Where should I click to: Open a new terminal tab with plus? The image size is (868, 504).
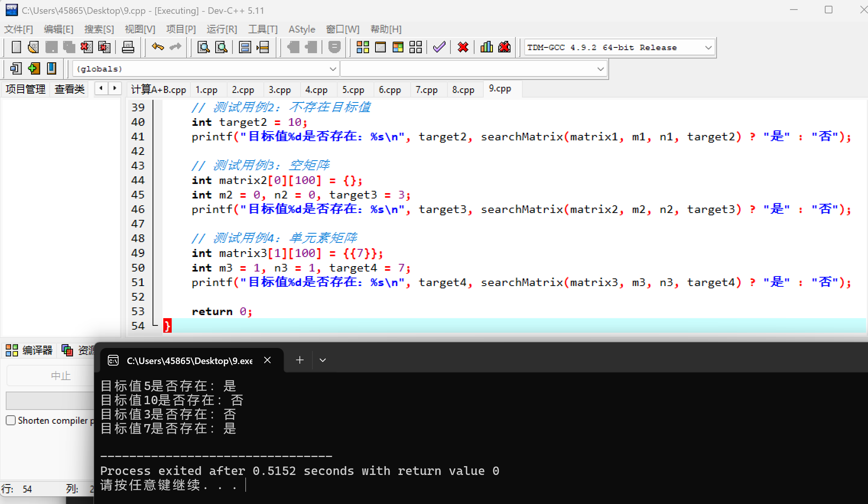[300, 360]
